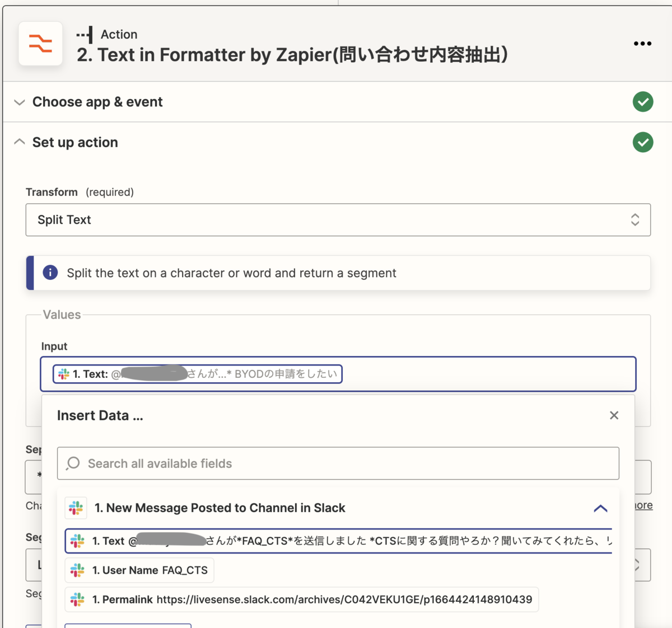This screenshot has height=628, width=672.
Task: Click the action step branch icon
Action: click(85, 35)
